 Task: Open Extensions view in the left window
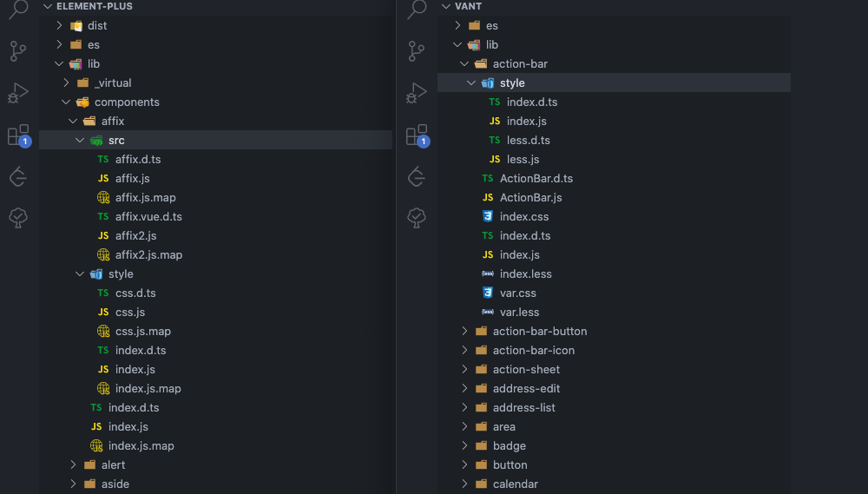[19, 135]
